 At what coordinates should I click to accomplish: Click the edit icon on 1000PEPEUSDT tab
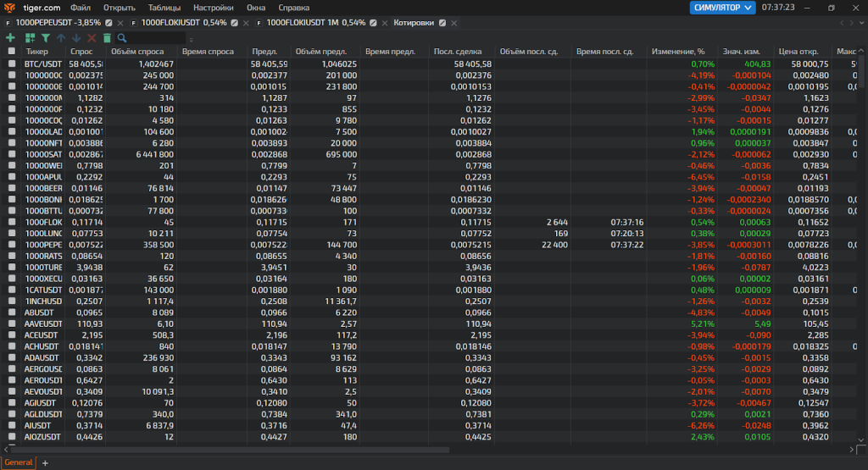coord(109,22)
